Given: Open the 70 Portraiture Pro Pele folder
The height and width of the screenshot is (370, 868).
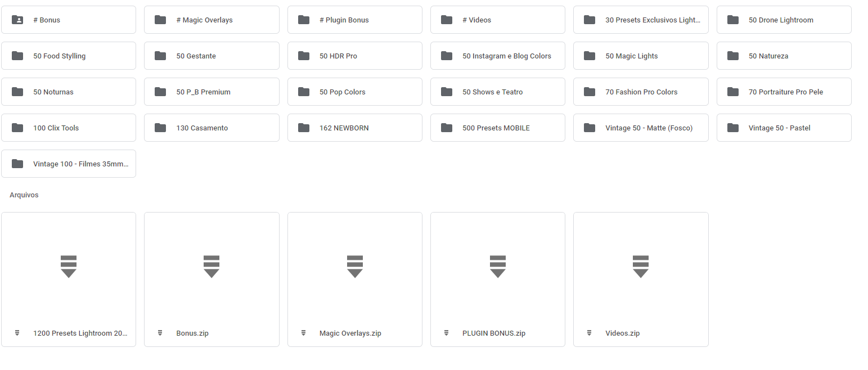Looking at the screenshot, I should [x=784, y=92].
